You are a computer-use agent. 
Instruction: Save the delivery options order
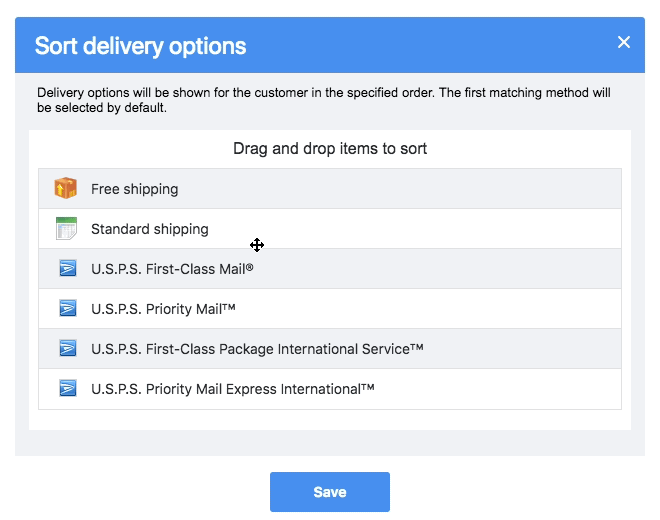point(329,492)
